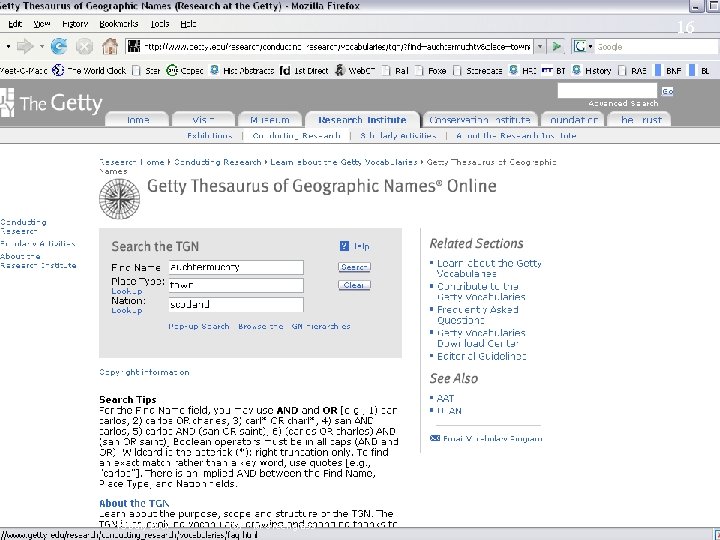Click the Find Name input field
The width and height of the screenshot is (720, 540).
tap(236, 267)
